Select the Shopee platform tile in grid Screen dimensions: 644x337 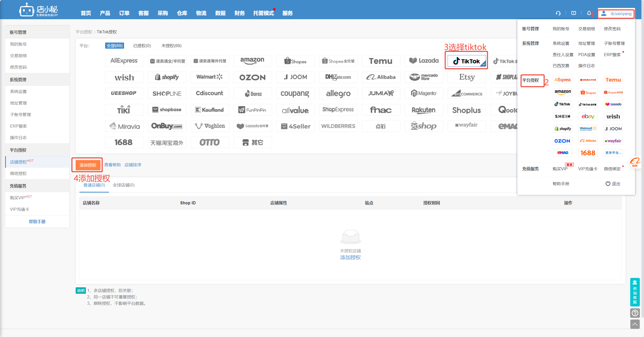pos(295,61)
